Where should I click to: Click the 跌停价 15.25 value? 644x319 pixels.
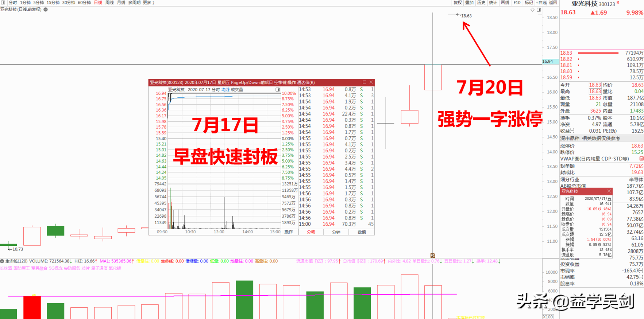click(637, 152)
